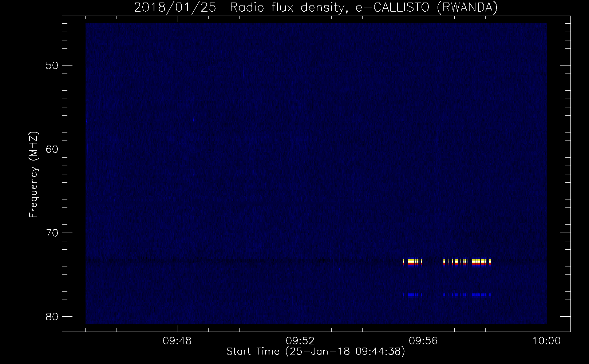This screenshot has height=364, width=589.
Task: Click the time tick label "10:00"
Action: tap(546, 341)
